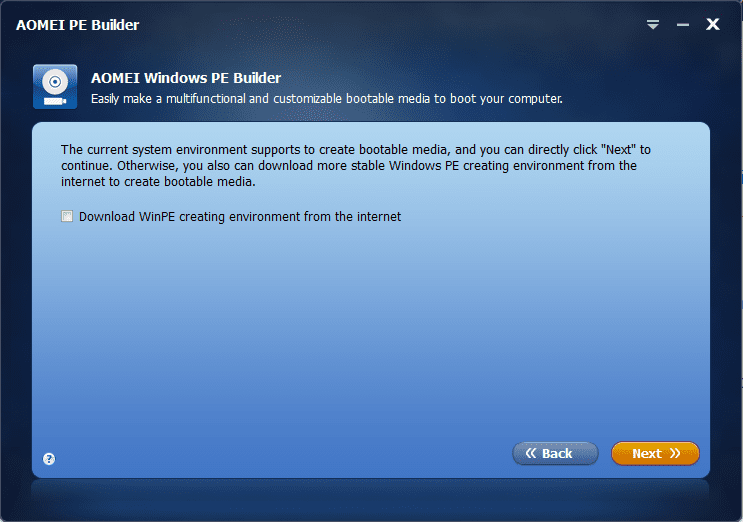743x522 pixels.
Task: Click the 'Easily make a multifunctional' subtitle text
Action: [x=326, y=99]
